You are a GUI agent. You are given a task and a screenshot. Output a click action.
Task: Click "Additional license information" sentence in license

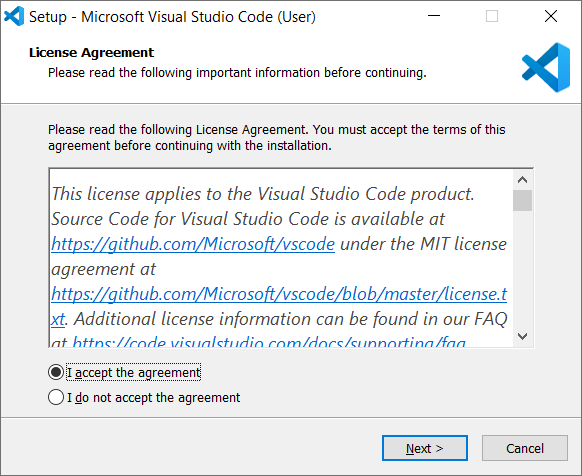(290, 319)
